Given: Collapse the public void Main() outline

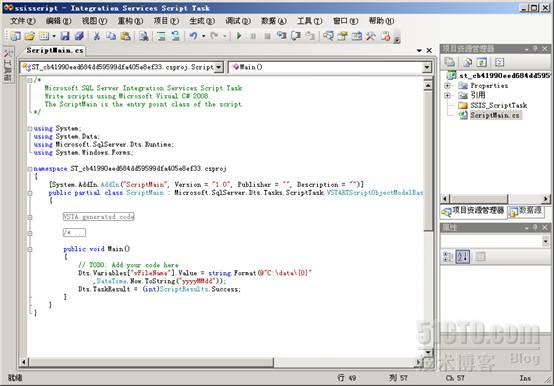Looking at the screenshot, I should point(30,250).
